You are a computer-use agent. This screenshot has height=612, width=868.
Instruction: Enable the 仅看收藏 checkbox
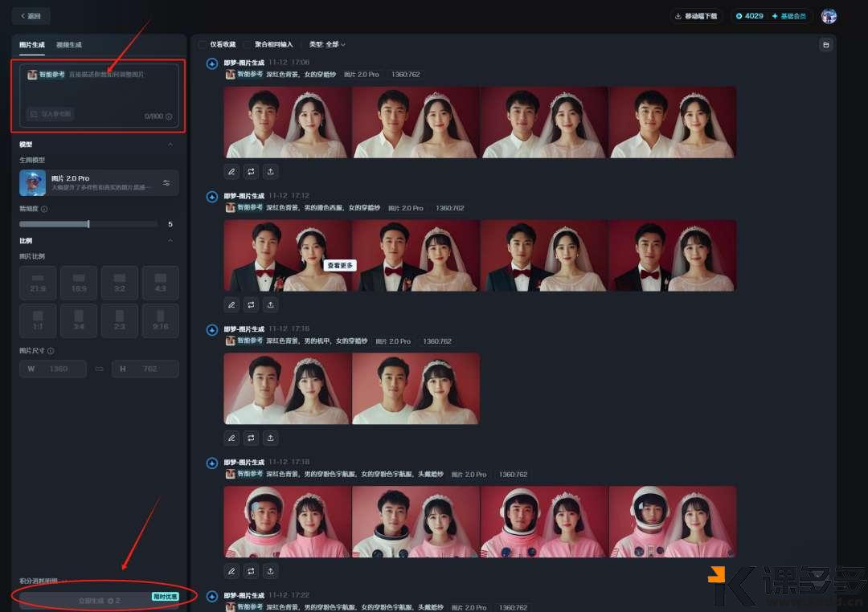click(202, 44)
